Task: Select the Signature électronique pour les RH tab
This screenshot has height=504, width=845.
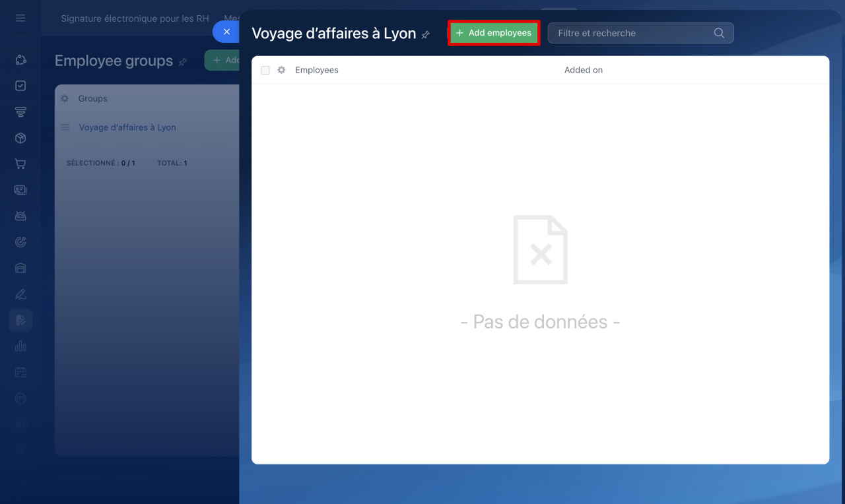Action: click(135, 18)
